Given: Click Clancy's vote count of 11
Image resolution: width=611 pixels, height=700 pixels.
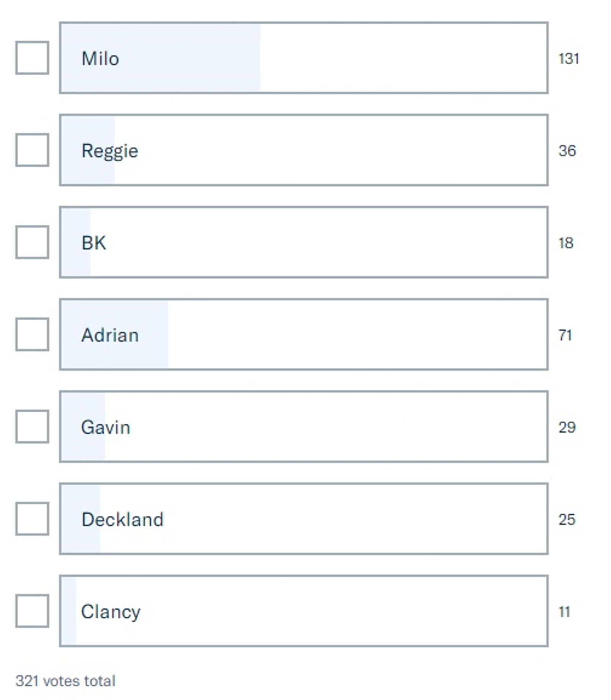Looking at the screenshot, I should point(564,612).
